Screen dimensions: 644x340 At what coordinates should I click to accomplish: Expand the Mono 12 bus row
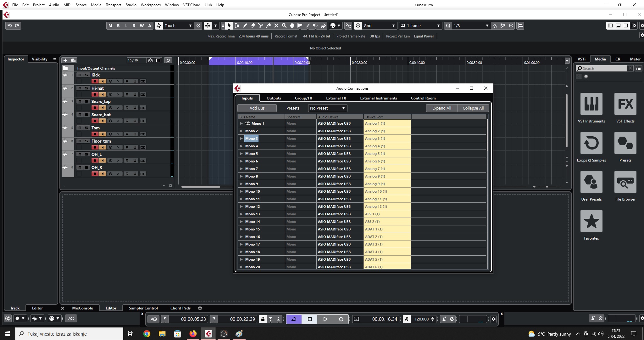241,207
